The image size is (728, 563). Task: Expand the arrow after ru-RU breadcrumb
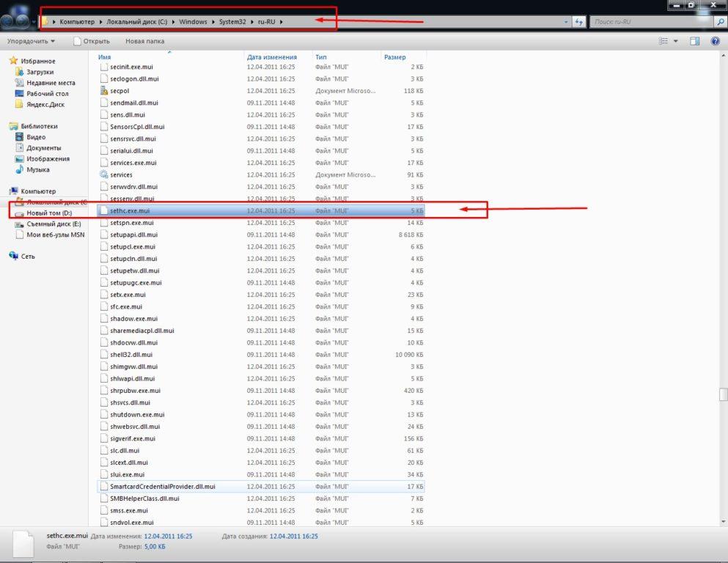click(281, 22)
